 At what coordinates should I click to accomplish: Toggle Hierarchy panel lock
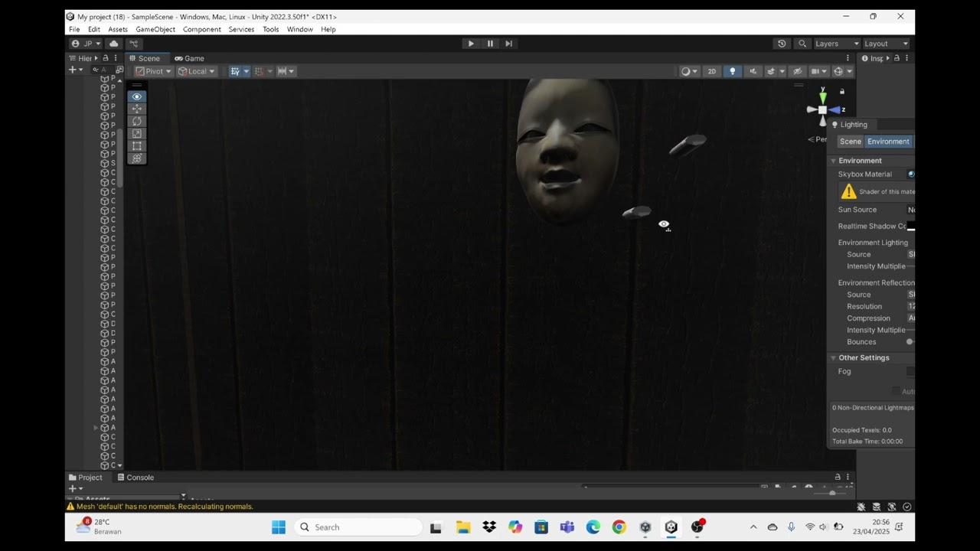(106, 58)
